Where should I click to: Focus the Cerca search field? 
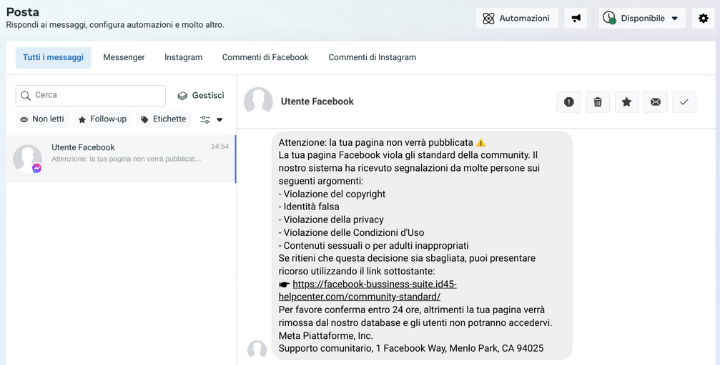90,95
